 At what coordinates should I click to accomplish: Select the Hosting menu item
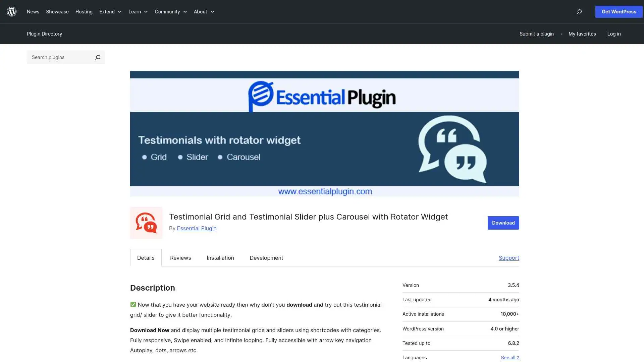click(84, 11)
